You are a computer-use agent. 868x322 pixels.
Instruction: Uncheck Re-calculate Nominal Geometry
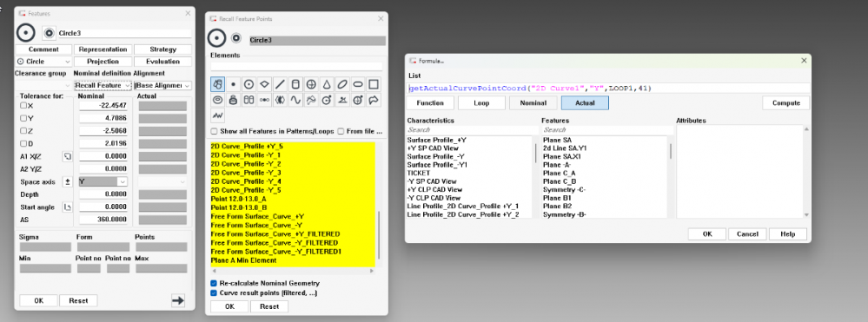[x=215, y=283]
